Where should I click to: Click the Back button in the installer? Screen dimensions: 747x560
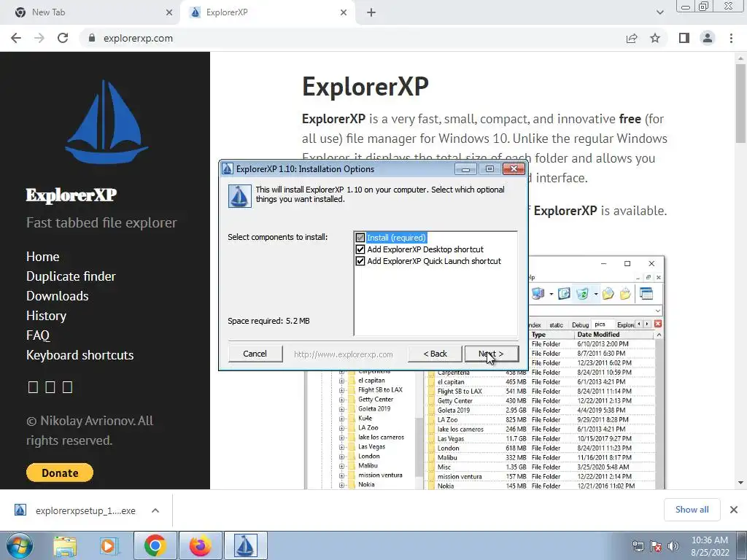coord(435,354)
